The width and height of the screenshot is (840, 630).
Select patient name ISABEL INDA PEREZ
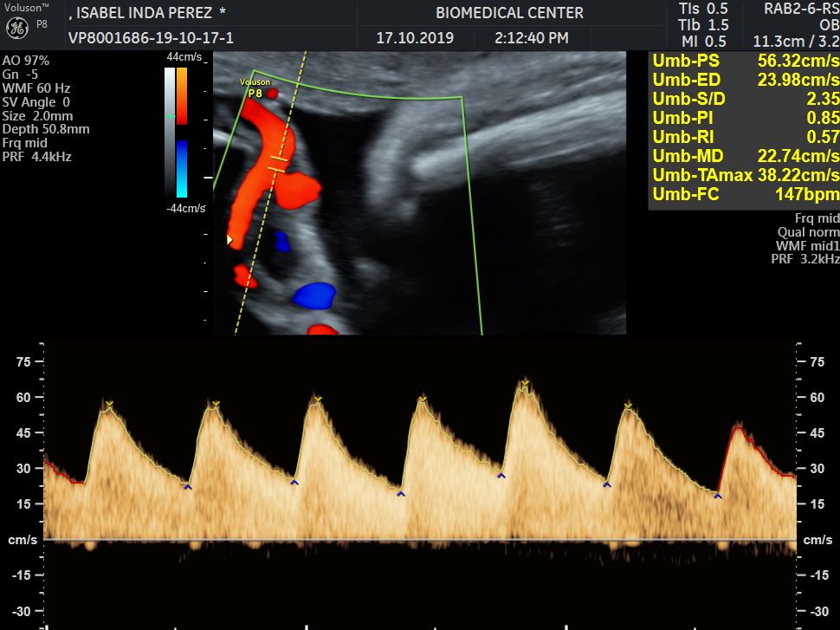144,13
